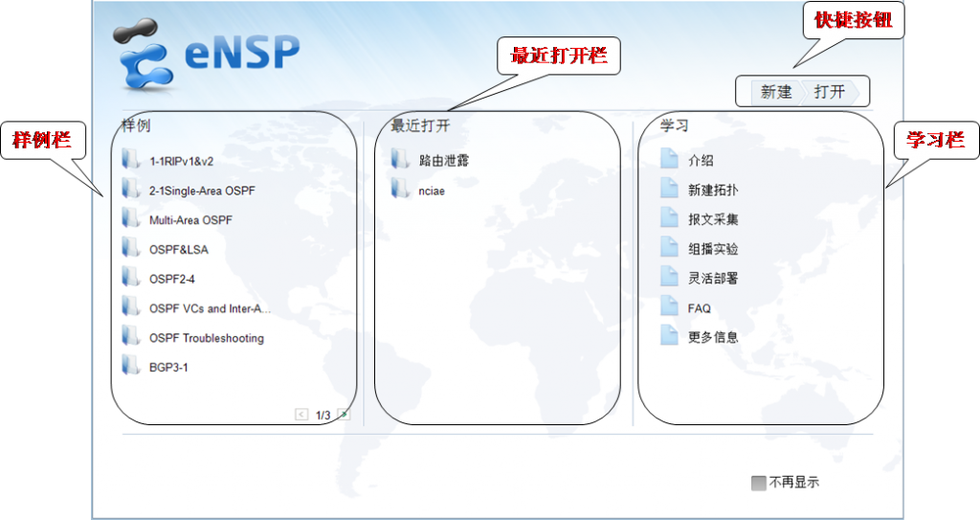Click folder icon next to 路由泄露

pos(400,160)
